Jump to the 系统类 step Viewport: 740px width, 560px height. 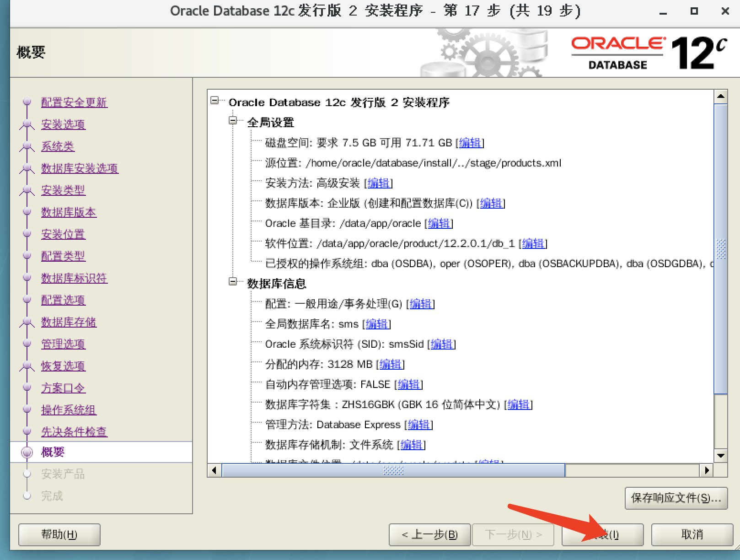coord(58,146)
